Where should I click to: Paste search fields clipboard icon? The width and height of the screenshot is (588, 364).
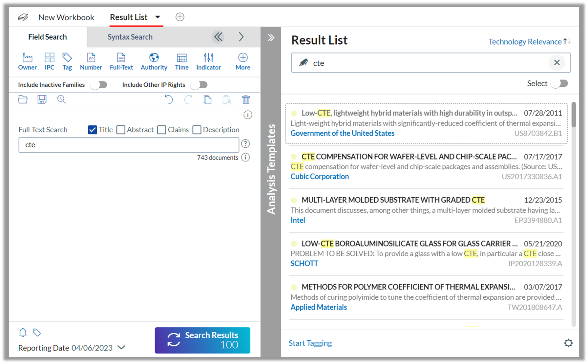point(227,99)
